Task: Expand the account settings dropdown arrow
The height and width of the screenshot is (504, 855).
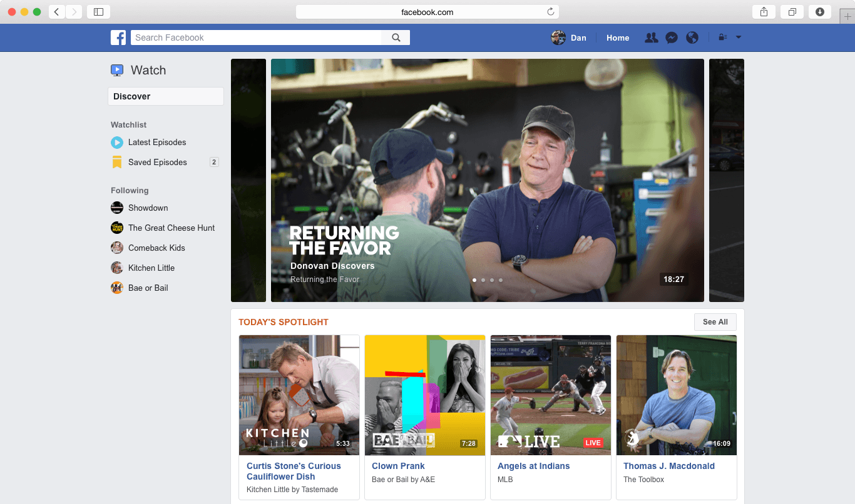Action: coord(739,38)
